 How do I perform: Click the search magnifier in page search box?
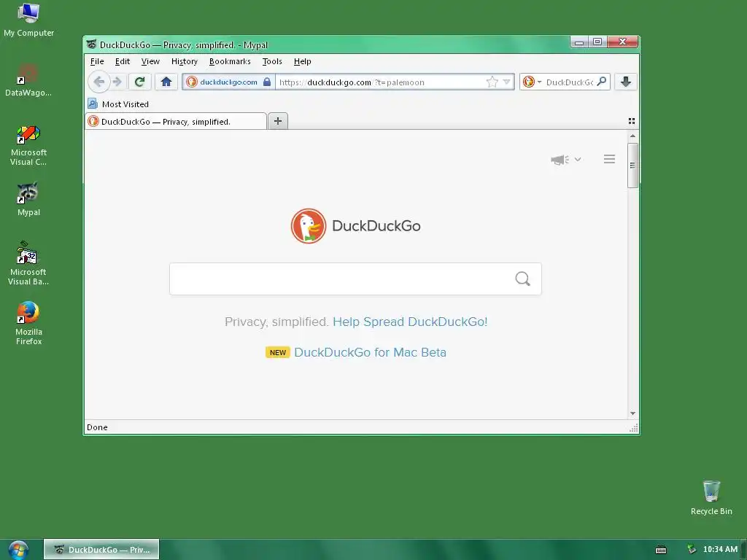(x=522, y=279)
